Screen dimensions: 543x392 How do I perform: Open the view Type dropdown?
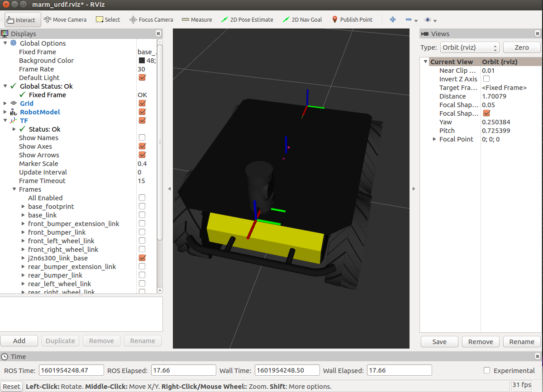pyautogui.click(x=470, y=47)
